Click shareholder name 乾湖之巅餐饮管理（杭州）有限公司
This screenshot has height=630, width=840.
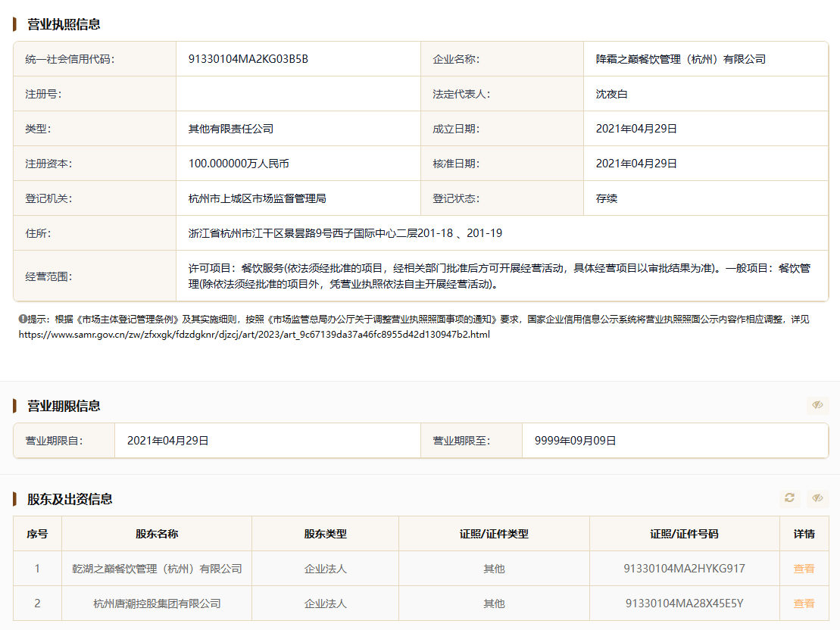pyautogui.click(x=157, y=569)
